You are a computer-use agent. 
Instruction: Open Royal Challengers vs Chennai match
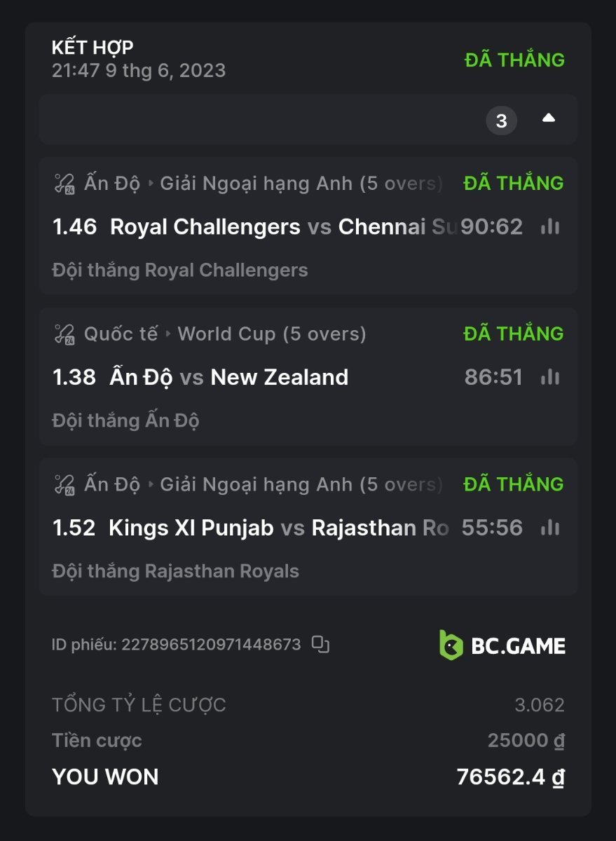point(282,227)
